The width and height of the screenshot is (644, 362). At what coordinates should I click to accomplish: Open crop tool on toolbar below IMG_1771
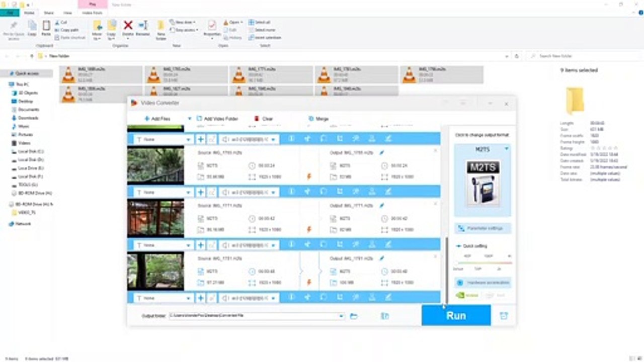point(340,245)
